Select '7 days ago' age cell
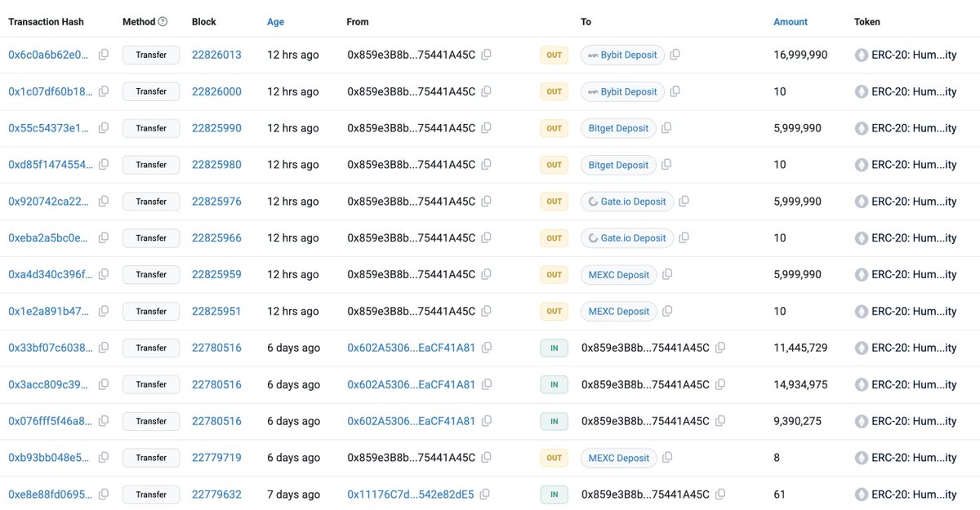This screenshot has width=980, height=510. [294, 494]
